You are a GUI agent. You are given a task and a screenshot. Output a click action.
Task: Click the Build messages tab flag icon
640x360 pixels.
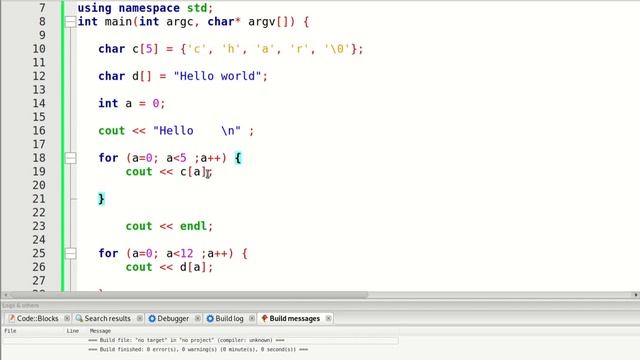point(264,318)
